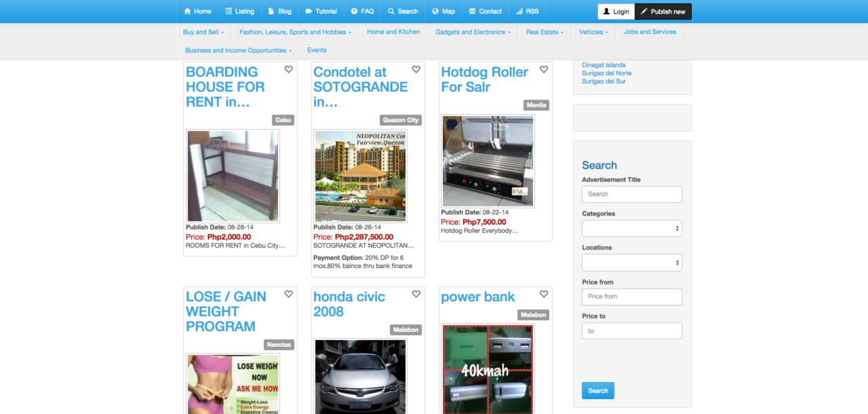The width and height of the screenshot is (868, 414).
Task: Select Home and Kitchen category
Action: [x=393, y=32]
